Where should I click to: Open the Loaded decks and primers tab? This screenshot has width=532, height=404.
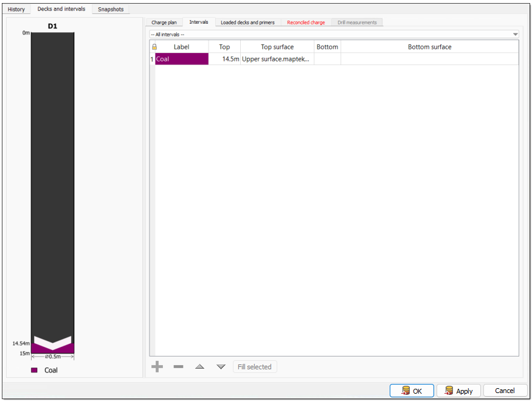247,23
